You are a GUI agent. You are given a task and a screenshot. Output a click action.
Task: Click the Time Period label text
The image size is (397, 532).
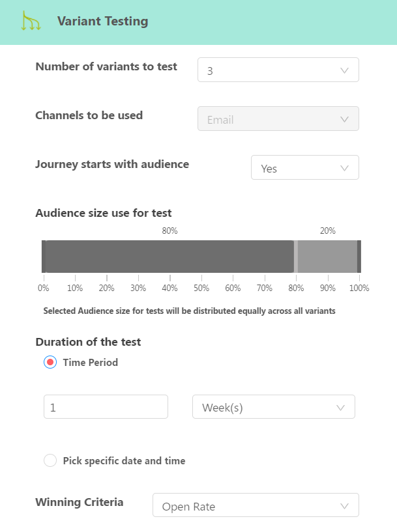tap(91, 362)
